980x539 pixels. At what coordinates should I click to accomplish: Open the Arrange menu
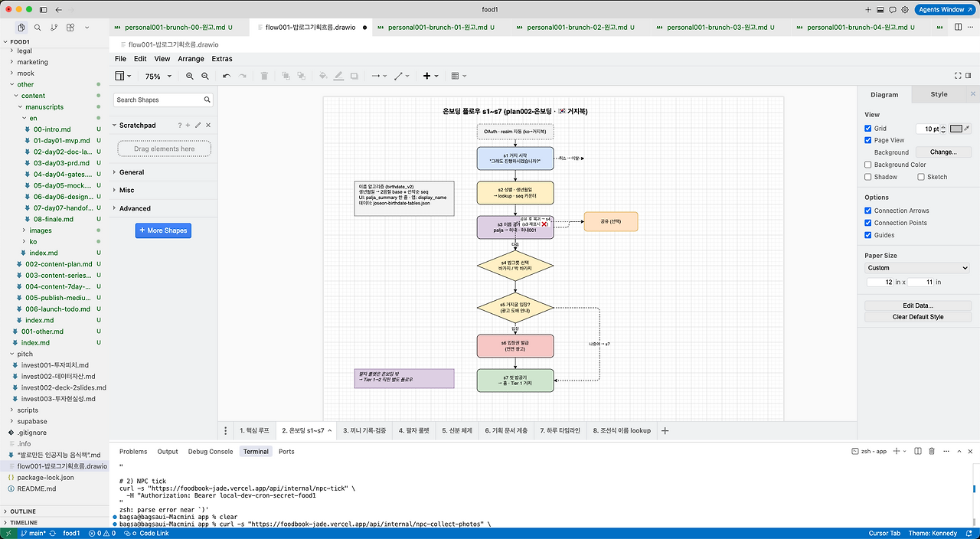point(191,58)
